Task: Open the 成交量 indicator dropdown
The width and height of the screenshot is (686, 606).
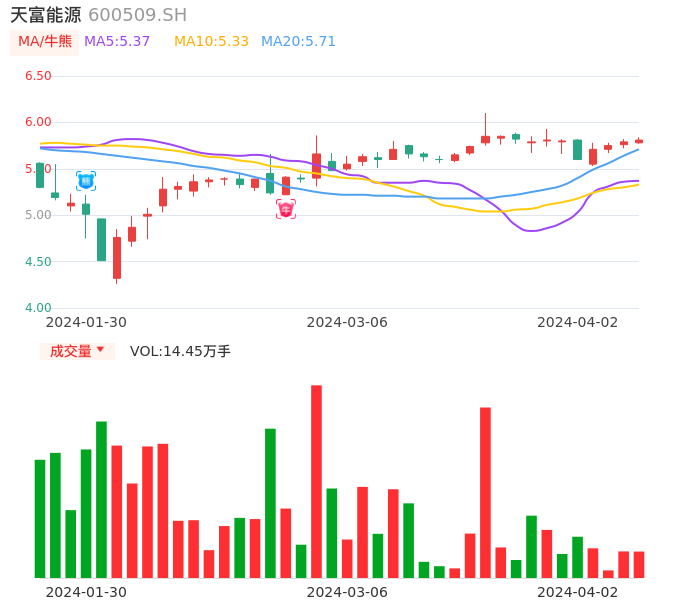Action: [77, 351]
